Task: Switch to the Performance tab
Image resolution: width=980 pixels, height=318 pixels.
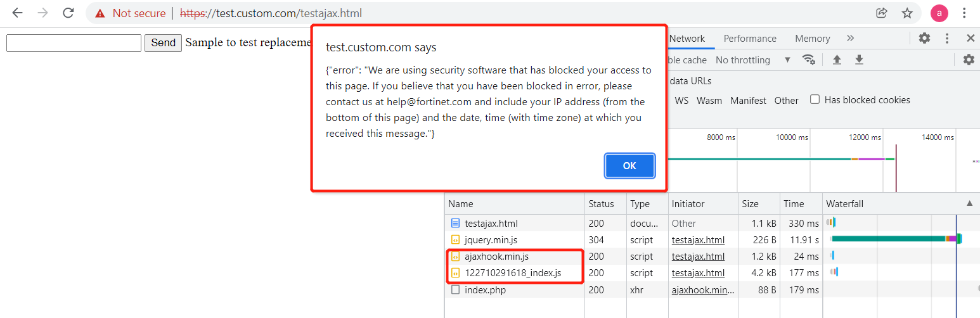Action: click(x=750, y=38)
